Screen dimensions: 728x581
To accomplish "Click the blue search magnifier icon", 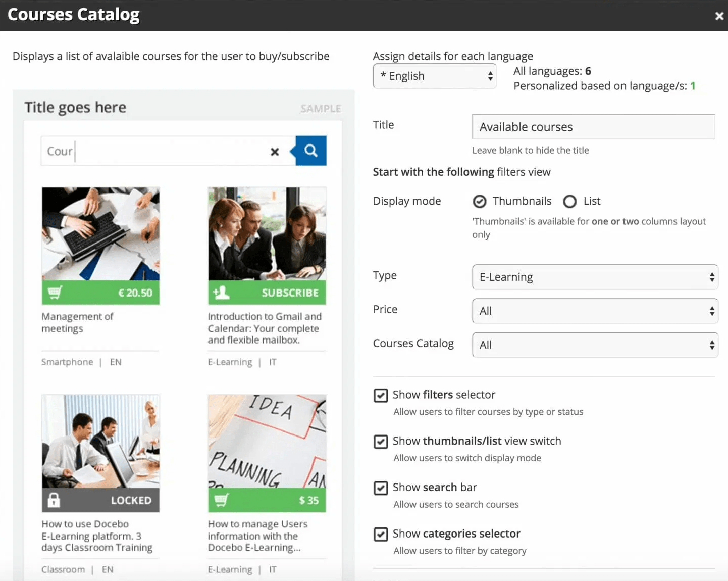I will click(311, 151).
